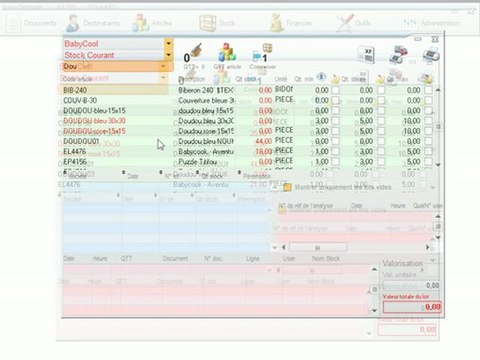Open the Destinataires menu
This screenshot has height=360, width=480.
pos(93,23)
